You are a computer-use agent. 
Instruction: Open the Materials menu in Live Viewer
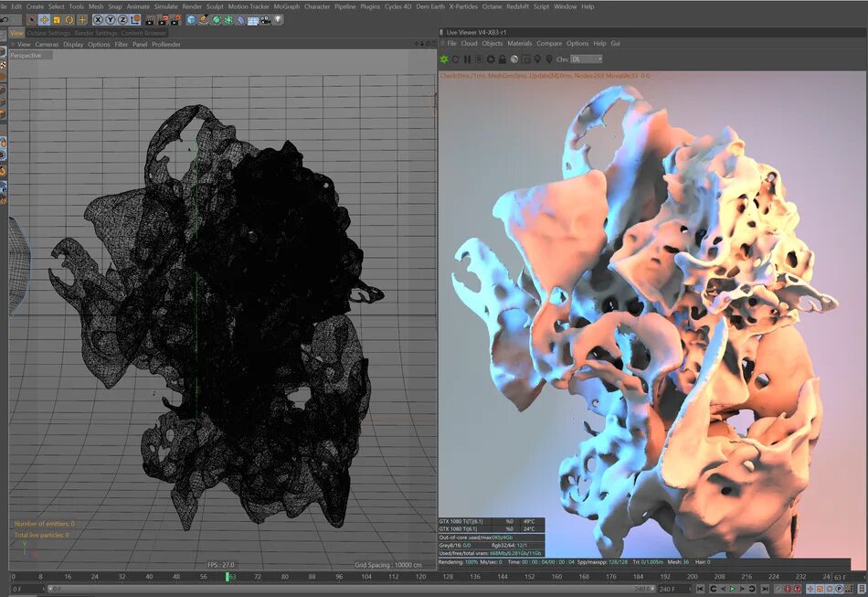pos(519,43)
